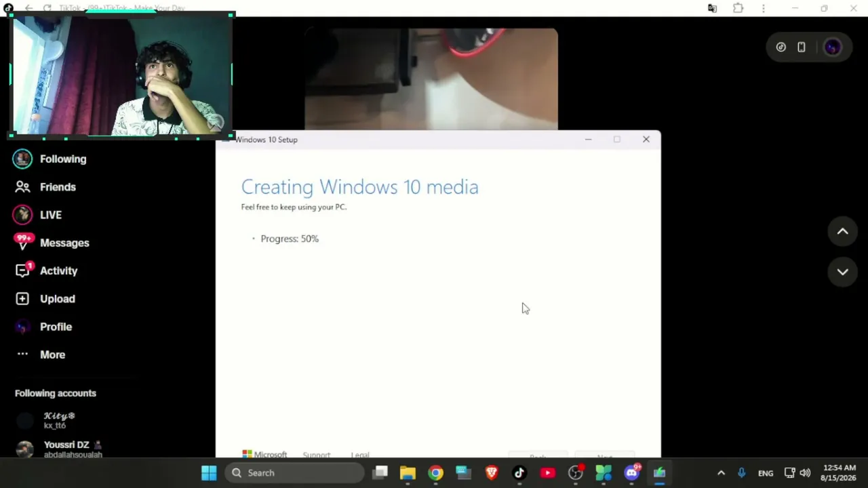Open the Activity notifications icon
This screenshot has width=868, height=488.
coord(23,270)
